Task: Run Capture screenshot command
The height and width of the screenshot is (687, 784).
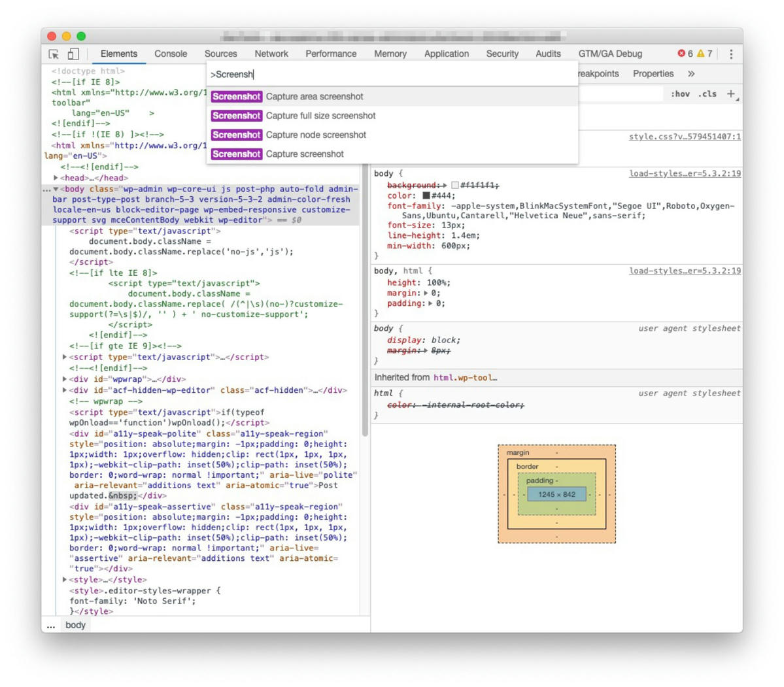Action: click(392, 154)
